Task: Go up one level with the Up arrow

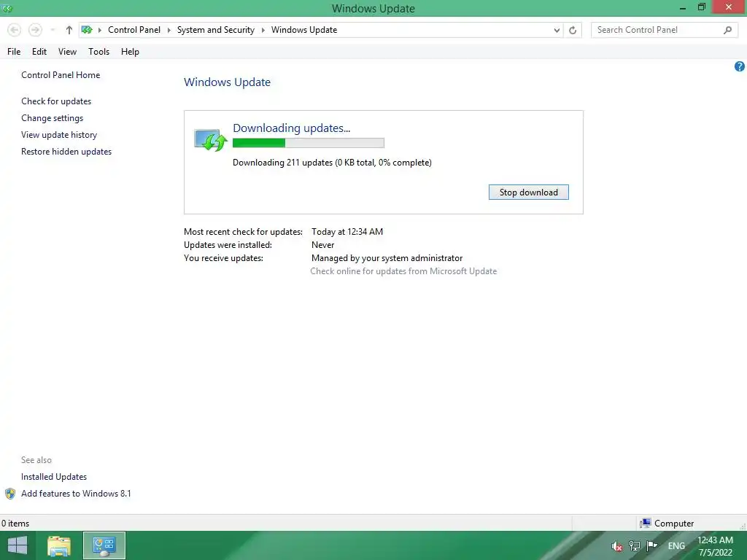Action: tap(69, 30)
